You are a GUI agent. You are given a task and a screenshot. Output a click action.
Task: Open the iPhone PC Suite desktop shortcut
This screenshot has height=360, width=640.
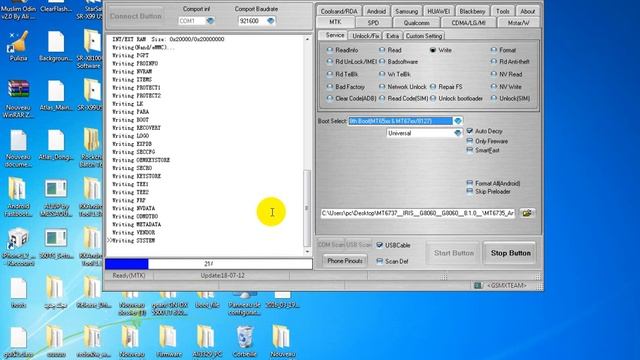point(17,247)
